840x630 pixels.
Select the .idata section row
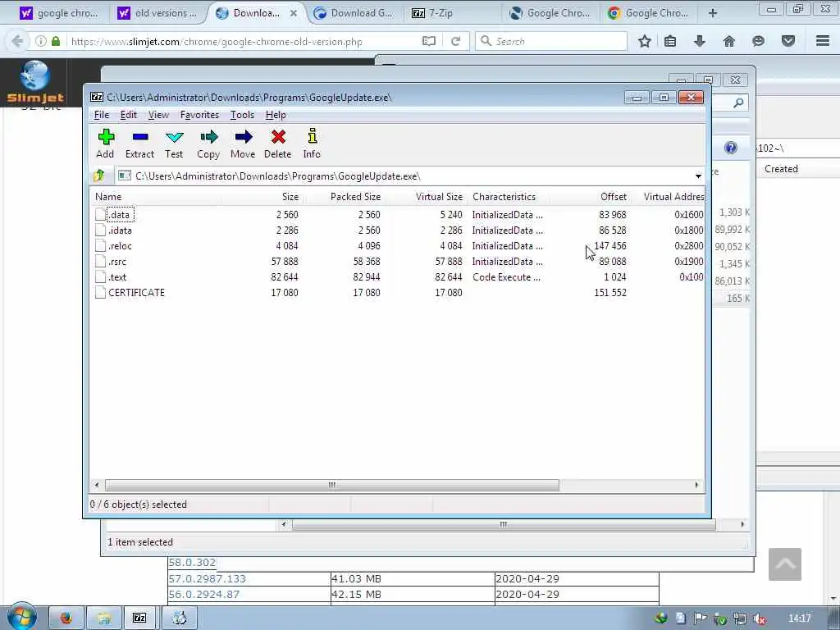click(397, 230)
